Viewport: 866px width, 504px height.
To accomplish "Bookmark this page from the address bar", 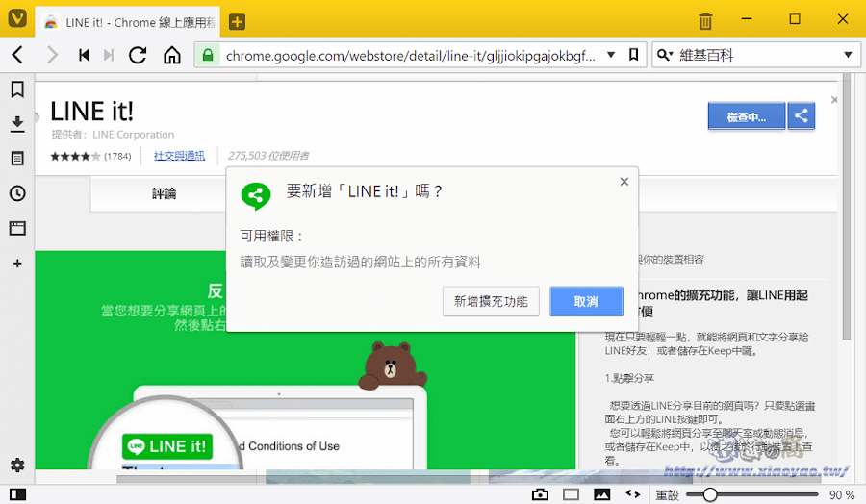I will pos(633,55).
